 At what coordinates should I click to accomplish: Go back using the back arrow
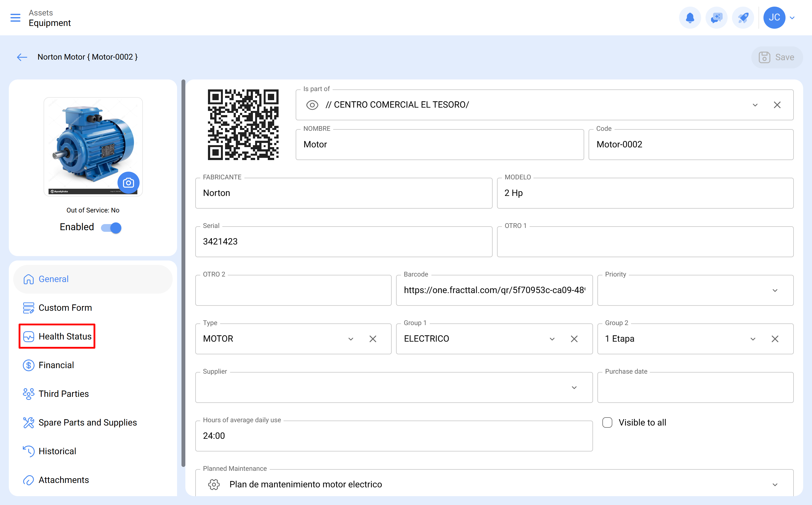(x=22, y=57)
